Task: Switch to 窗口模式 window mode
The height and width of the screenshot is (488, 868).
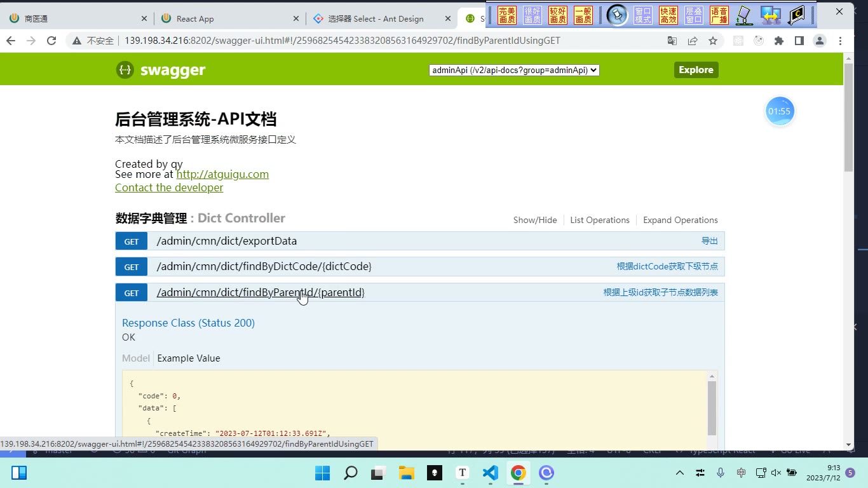Action: (643, 15)
